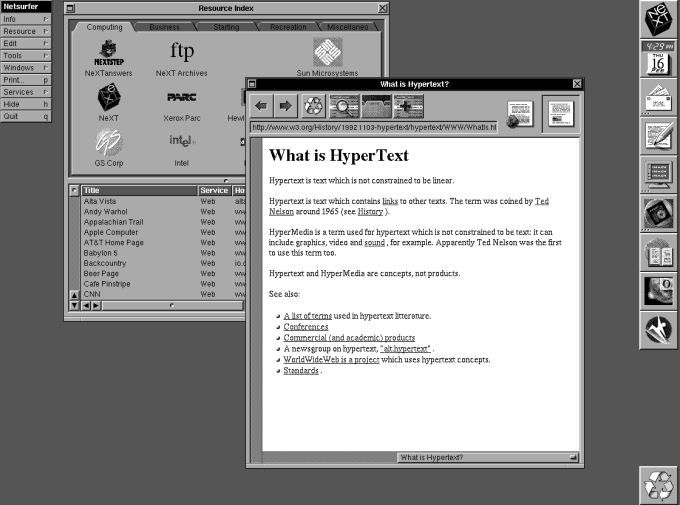
Task: Select the 'CNN' row
Action: click(163, 294)
